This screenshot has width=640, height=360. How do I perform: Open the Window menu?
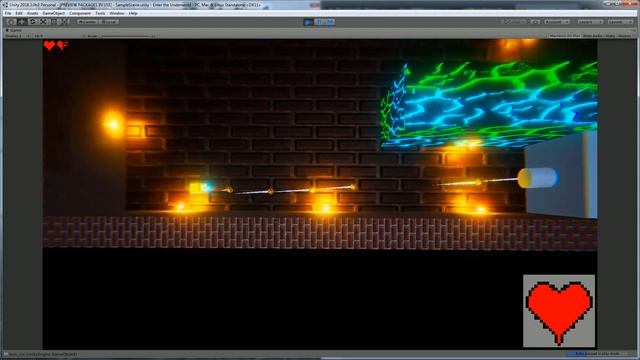[117, 13]
